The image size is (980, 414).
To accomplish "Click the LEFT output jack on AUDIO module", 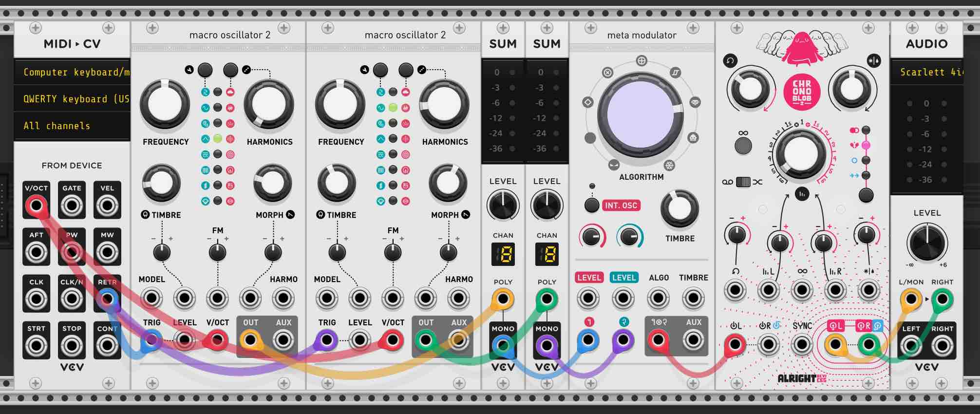I will click(x=911, y=346).
